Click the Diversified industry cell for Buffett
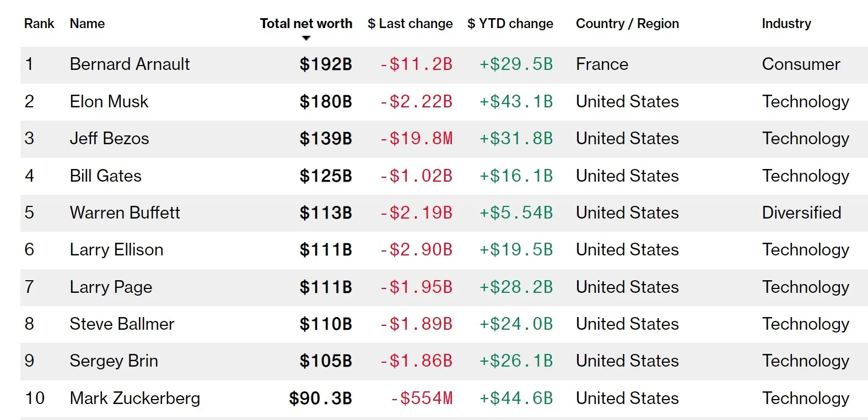The width and height of the screenshot is (868, 420). pyautogui.click(x=801, y=213)
